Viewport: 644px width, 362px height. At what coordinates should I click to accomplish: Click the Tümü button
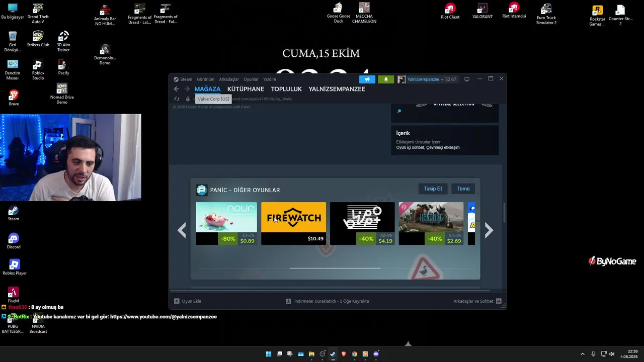463,189
